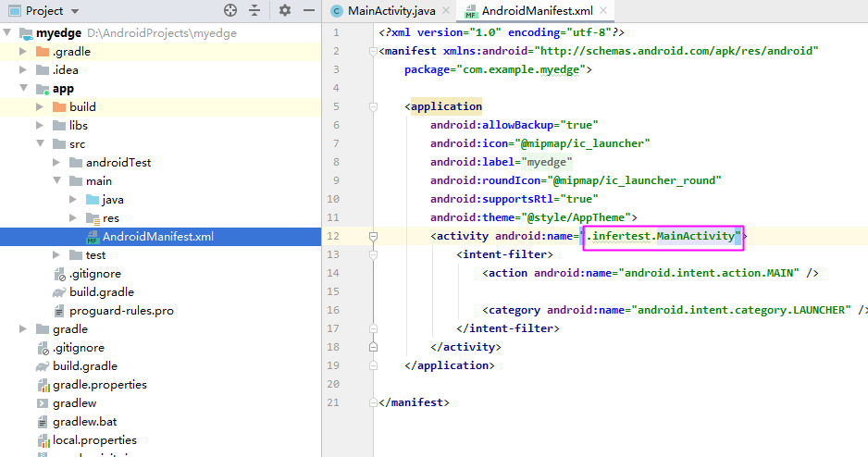
Task: Click @style/AppTheme theme value
Action: click(x=576, y=217)
